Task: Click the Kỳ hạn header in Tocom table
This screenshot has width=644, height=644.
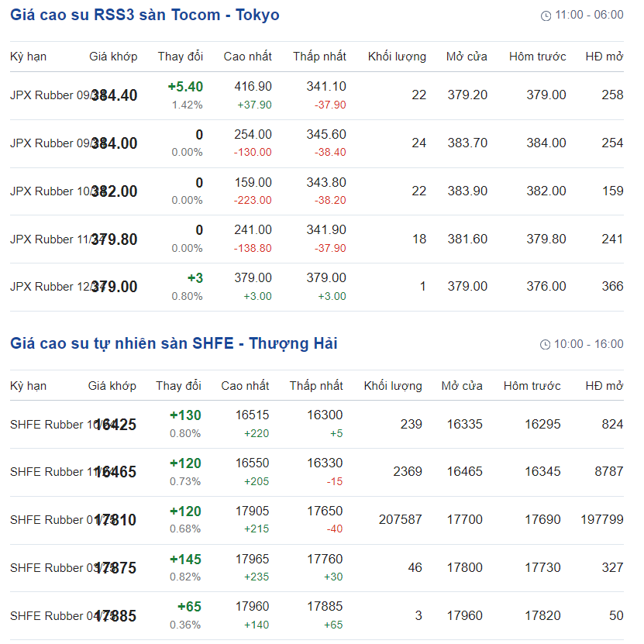Action: click(28, 57)
